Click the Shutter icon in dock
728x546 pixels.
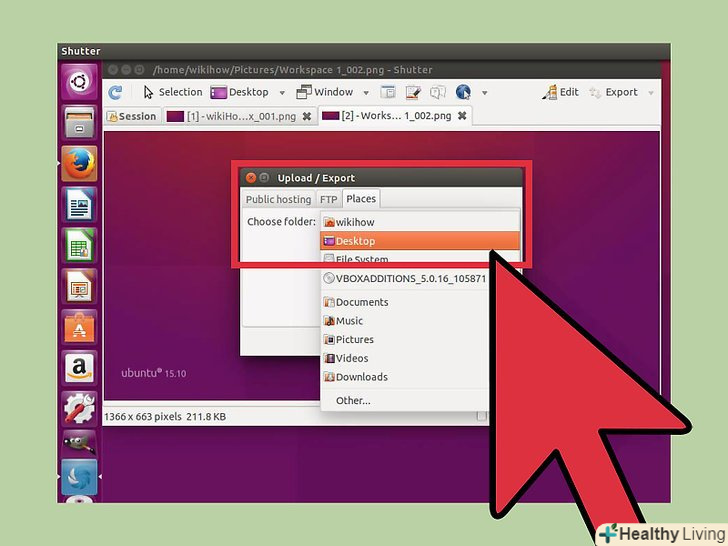[x=79, y=477]
